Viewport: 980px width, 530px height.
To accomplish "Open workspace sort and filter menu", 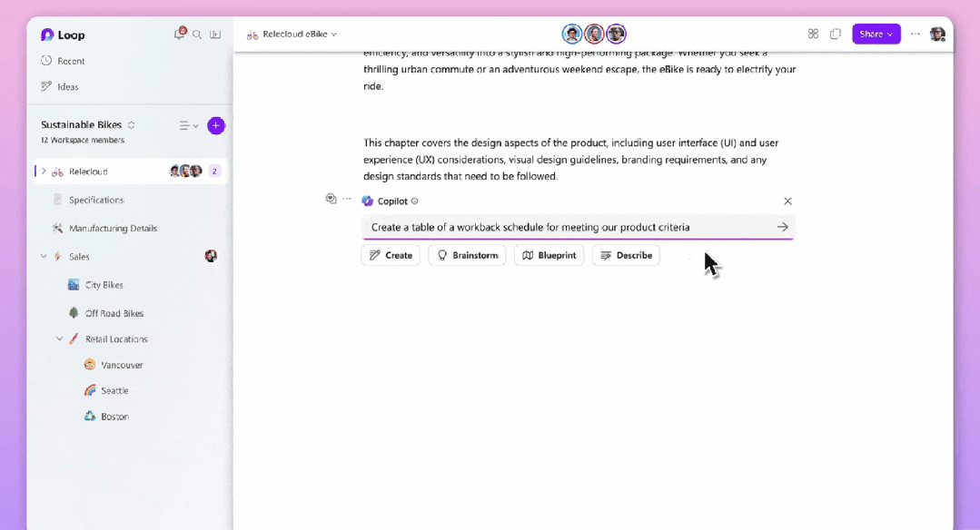I will 189,126.
